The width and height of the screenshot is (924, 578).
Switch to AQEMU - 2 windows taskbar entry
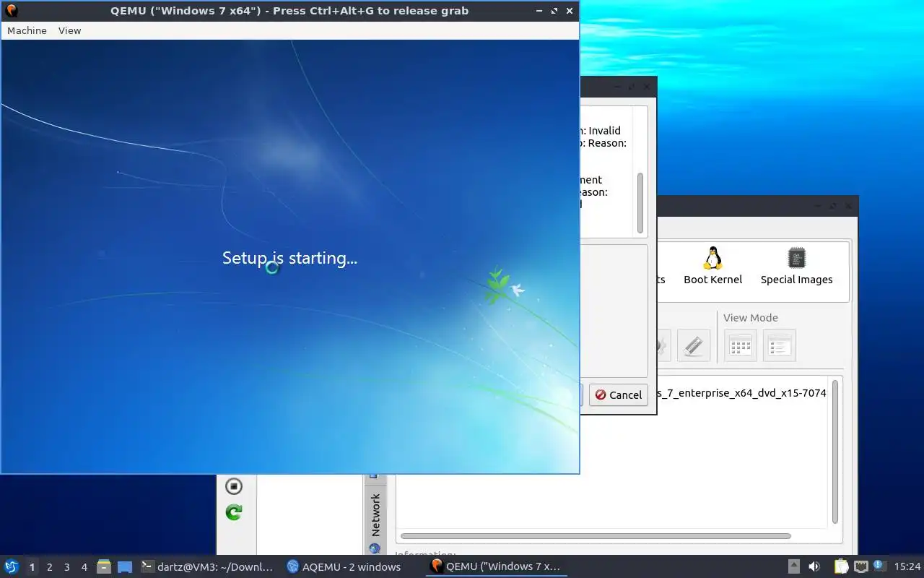click(x=344, y=567)
